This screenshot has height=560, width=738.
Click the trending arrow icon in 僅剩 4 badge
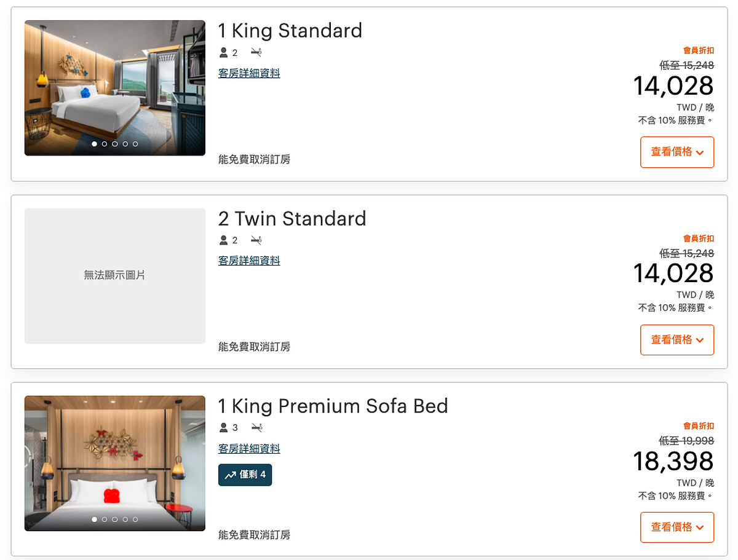230,475
